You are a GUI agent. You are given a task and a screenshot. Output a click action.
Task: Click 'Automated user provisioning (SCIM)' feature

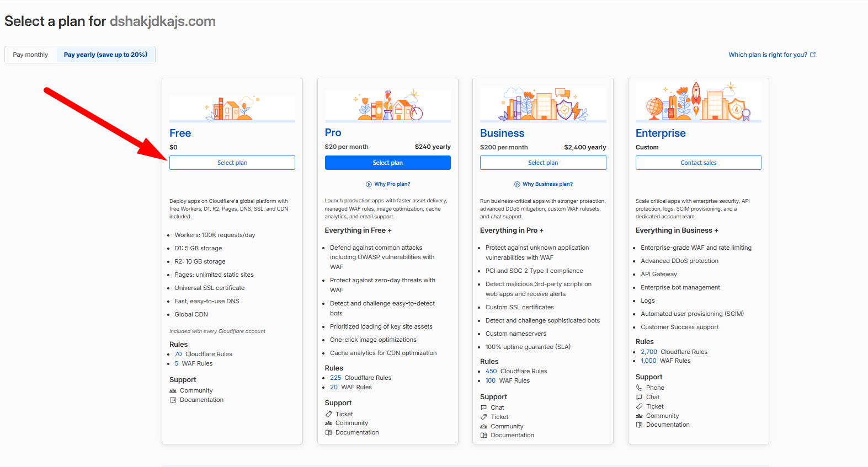(x=693, y=314)
